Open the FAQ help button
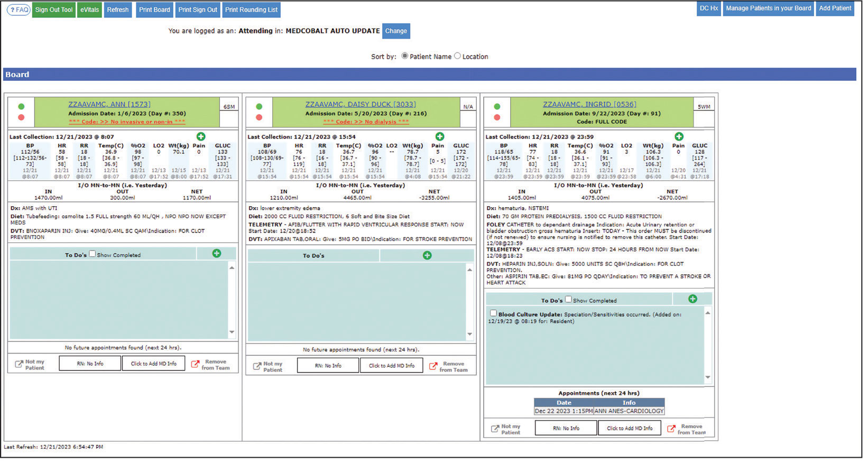The height and width of the screenshot is (463, 868). [19, 10]
